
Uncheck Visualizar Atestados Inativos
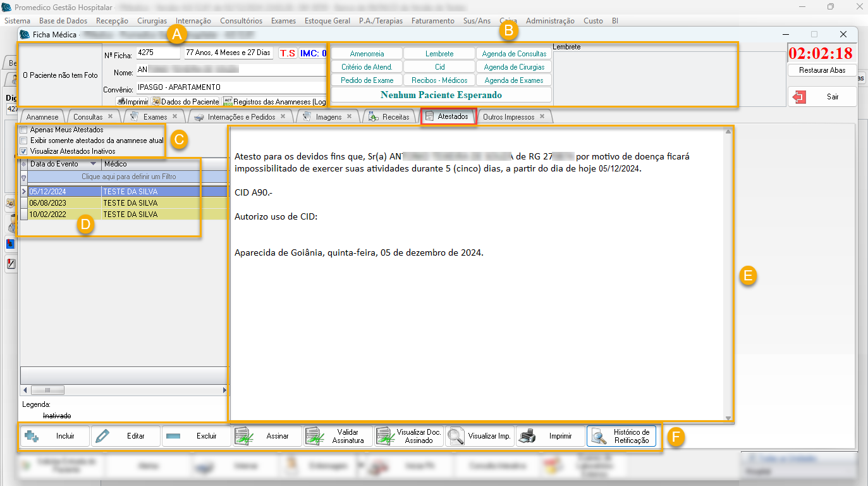tap(24, 151)
